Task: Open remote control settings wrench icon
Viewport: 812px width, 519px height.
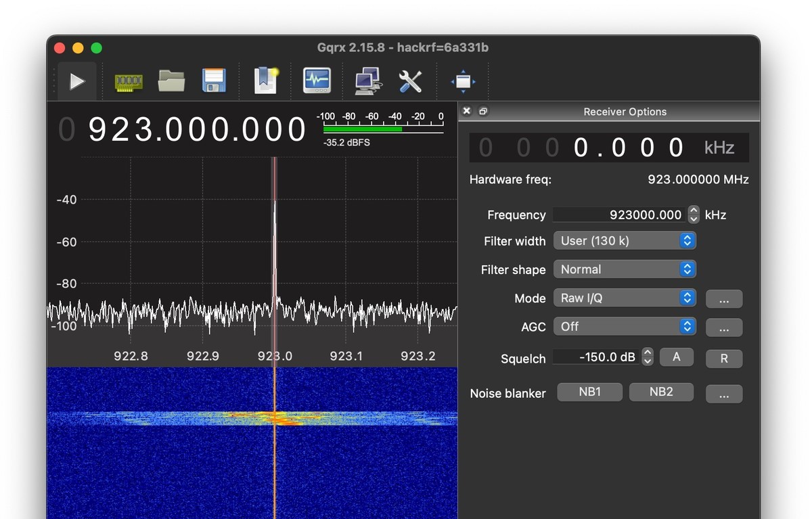Action: (410, 82)
